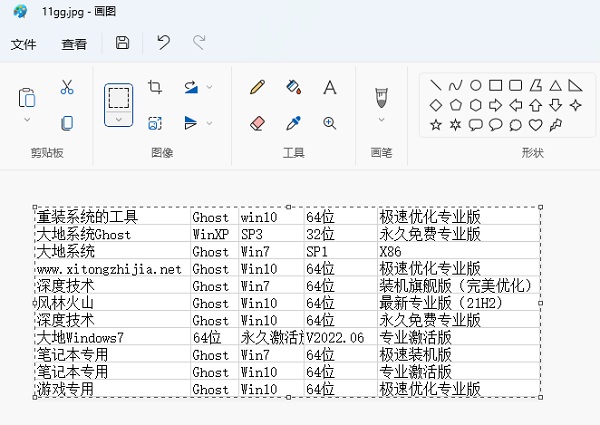Expand the Paste options dropdown
Image resolution: width=600 pixels, height=425 pixels.
tap(27, 121)
